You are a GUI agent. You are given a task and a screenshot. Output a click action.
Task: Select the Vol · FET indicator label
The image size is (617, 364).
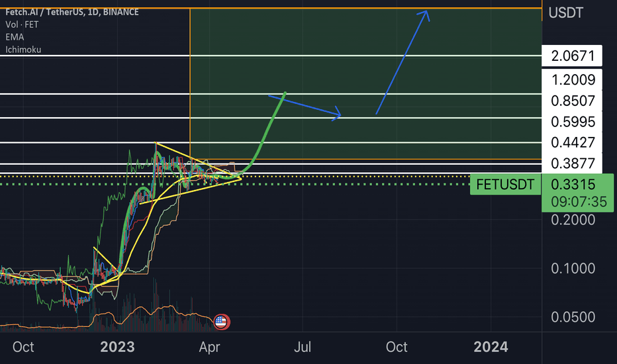[22, 24]
